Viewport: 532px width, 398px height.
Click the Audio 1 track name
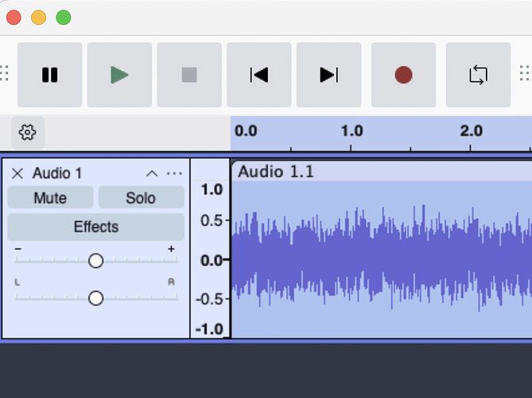[57, 174]
